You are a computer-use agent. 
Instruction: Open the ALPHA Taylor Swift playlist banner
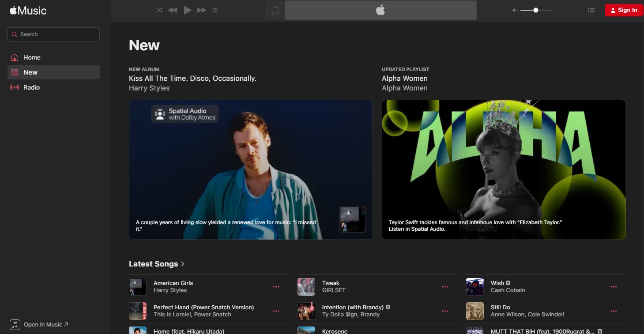[x=504, y=169]
